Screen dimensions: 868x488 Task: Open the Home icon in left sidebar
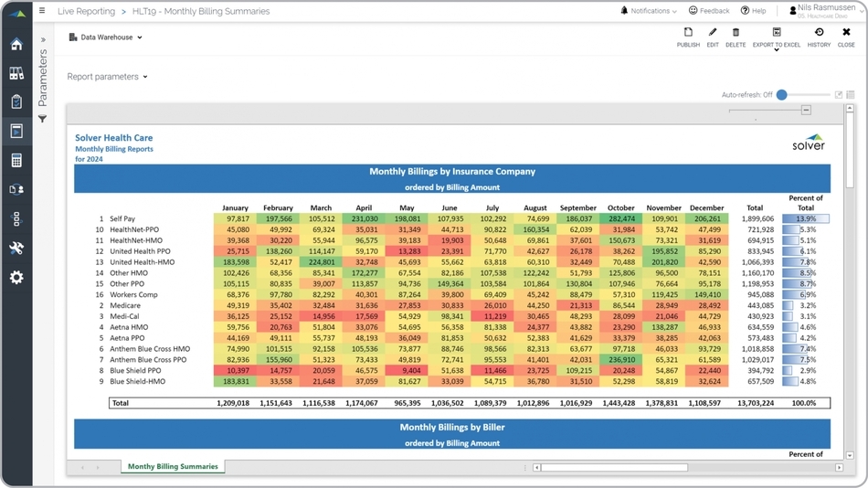coord(16,45)
